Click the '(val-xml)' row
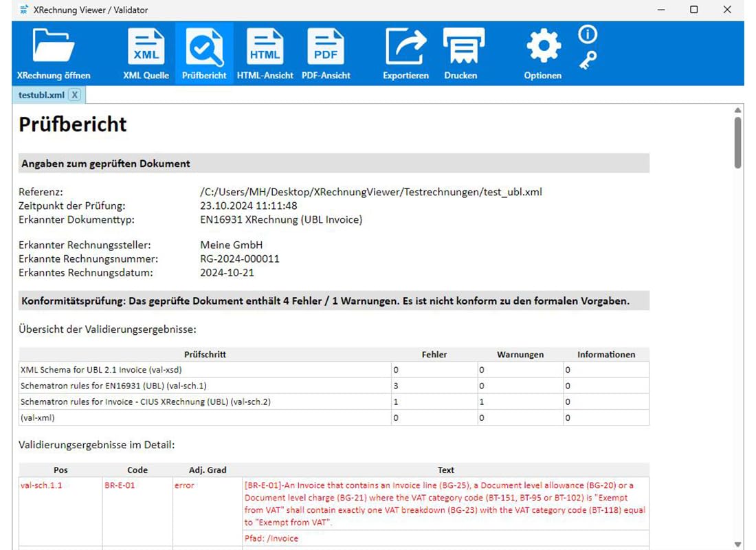Viewport: 756px width, 550px height. (333, 418)
